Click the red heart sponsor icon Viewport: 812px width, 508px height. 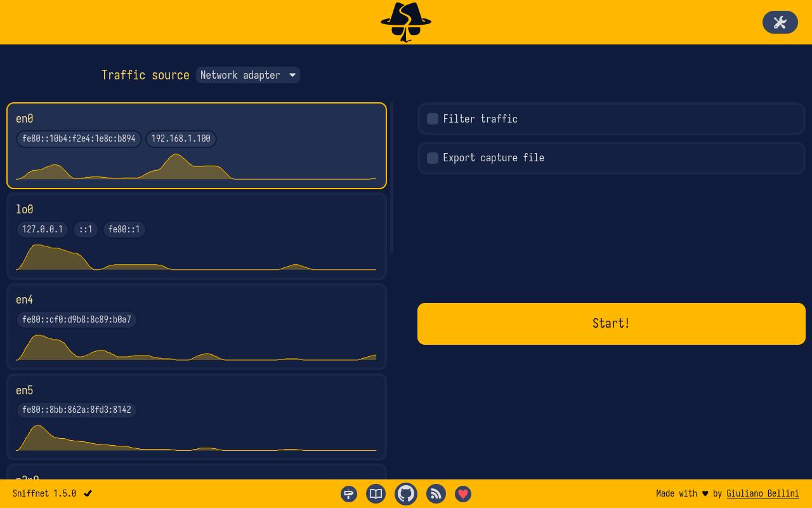point(463,494)
